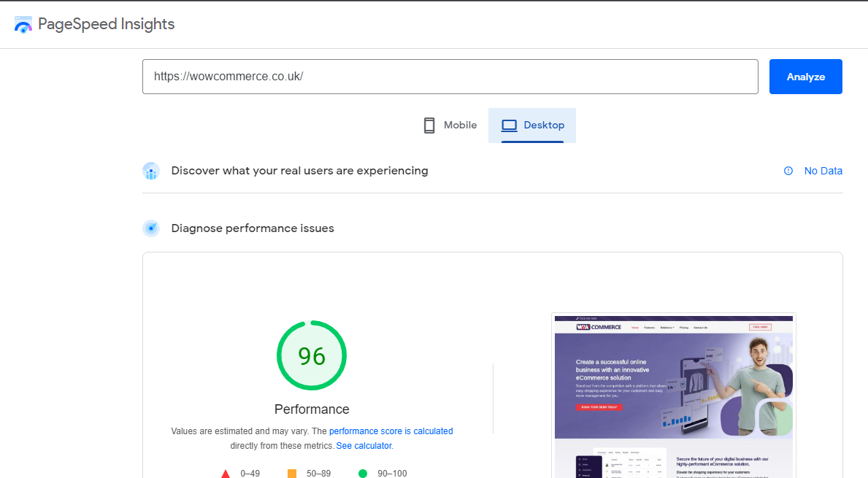The width and height of the screenshot is (868, 478).
Task: Click the 'Performance' label under the gauge
Action: (x=312, y=409)
